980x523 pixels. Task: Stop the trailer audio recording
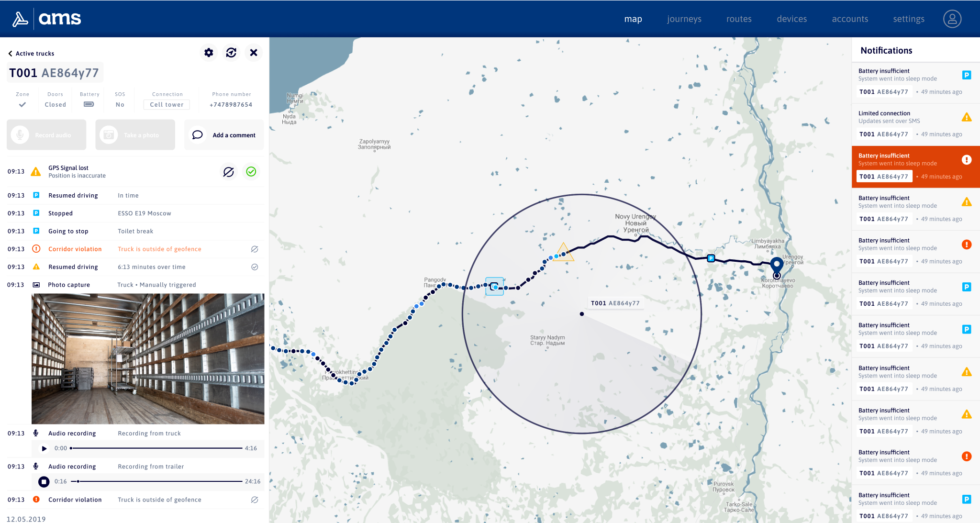coord(44,481)
